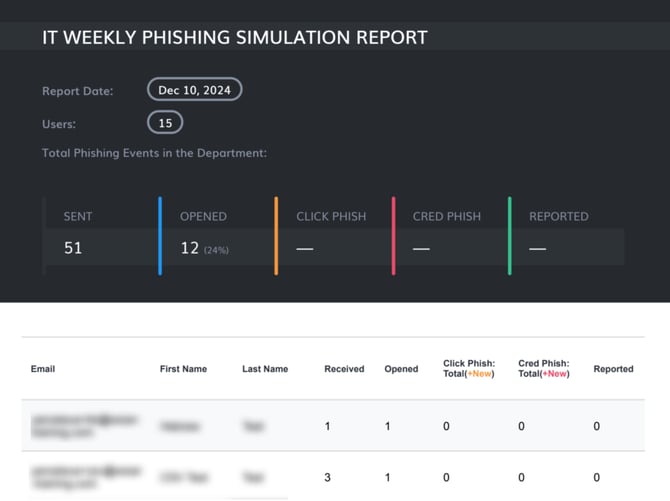
Task: Select the CRED PHISH statistics card label
Action: 446,216
